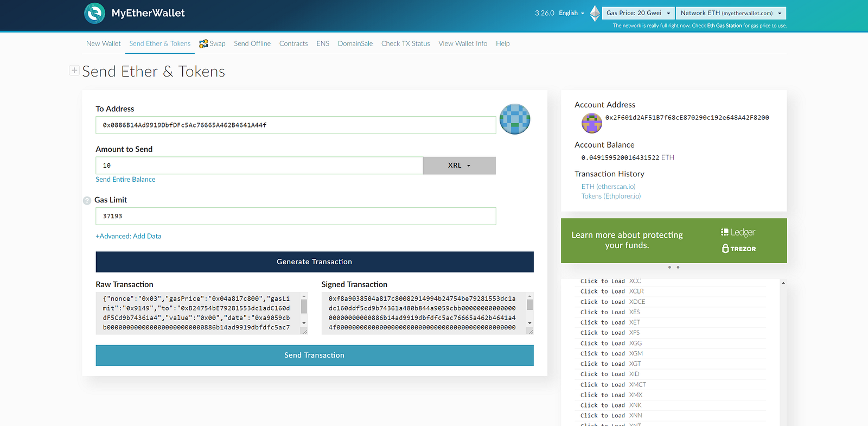Click scroll-up arrow of token list
Screen dimensions: 868x426
click(x=783, y=283)
